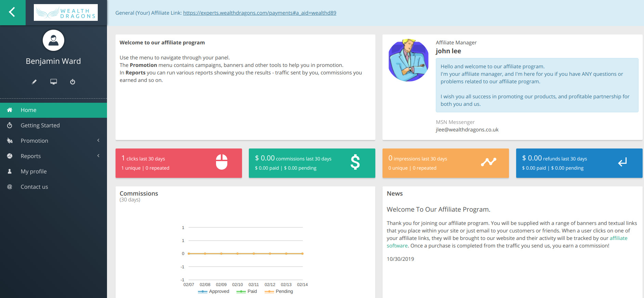Open the Contact us page
644x298 pixels.
click(x=53, y=187)
